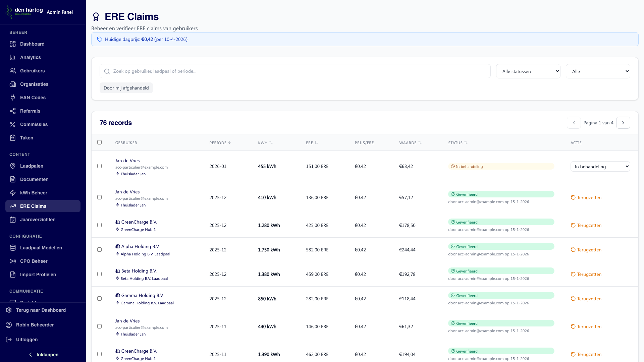
Task: Click the kWh Beheer lightning icon
Action: click(13, 193)
